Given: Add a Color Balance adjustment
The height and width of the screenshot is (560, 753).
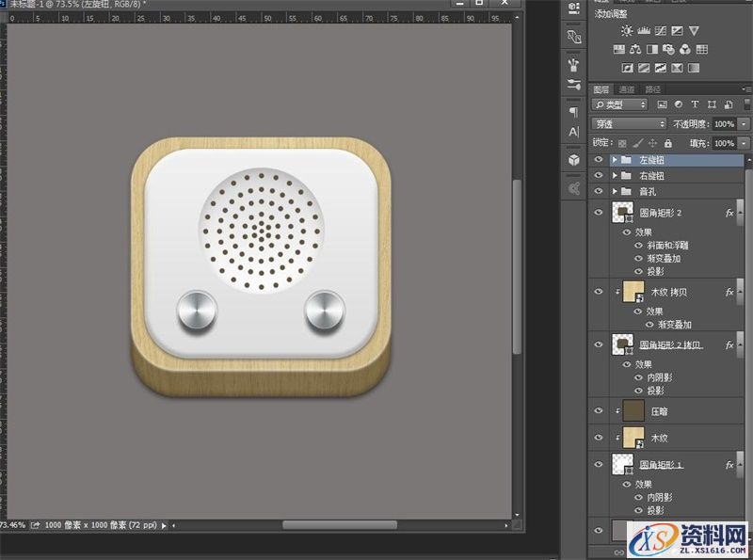Looking at the screenshot, I should 635,50.
